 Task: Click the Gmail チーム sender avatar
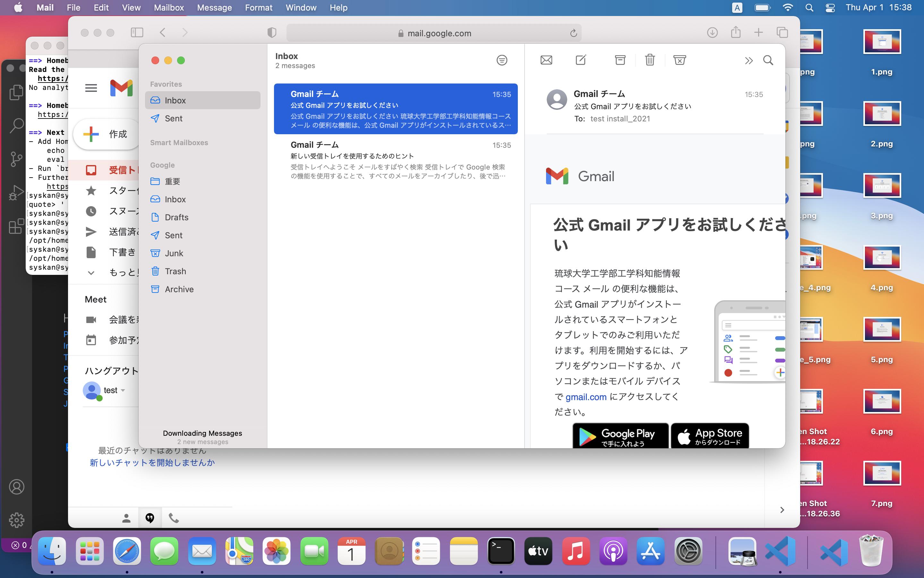[557, 100]
